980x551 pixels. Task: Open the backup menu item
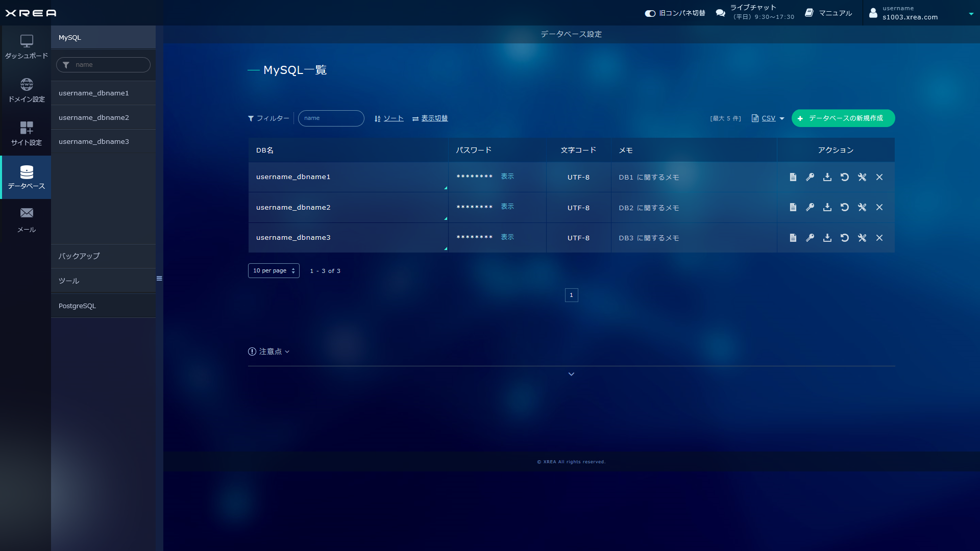pyautogui.click(x=79, y=256)
